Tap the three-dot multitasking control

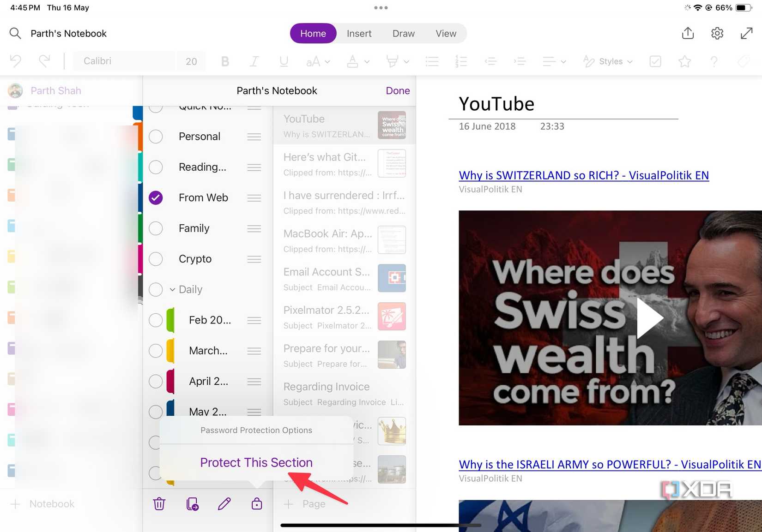coord(381,7)
